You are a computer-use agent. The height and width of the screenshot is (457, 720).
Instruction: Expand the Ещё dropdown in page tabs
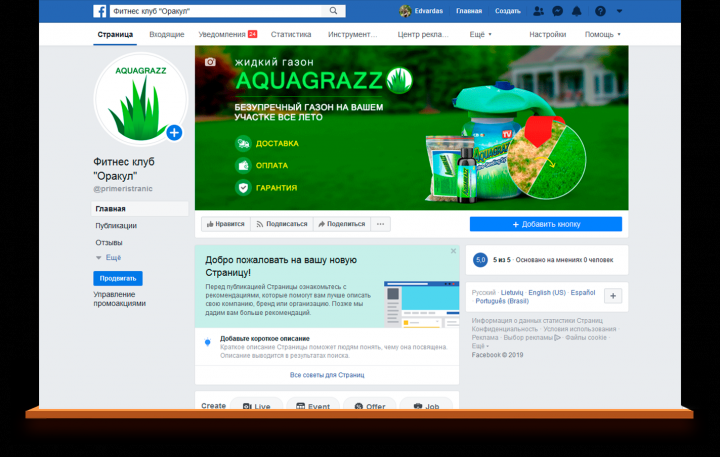click(x=480, y=34)
